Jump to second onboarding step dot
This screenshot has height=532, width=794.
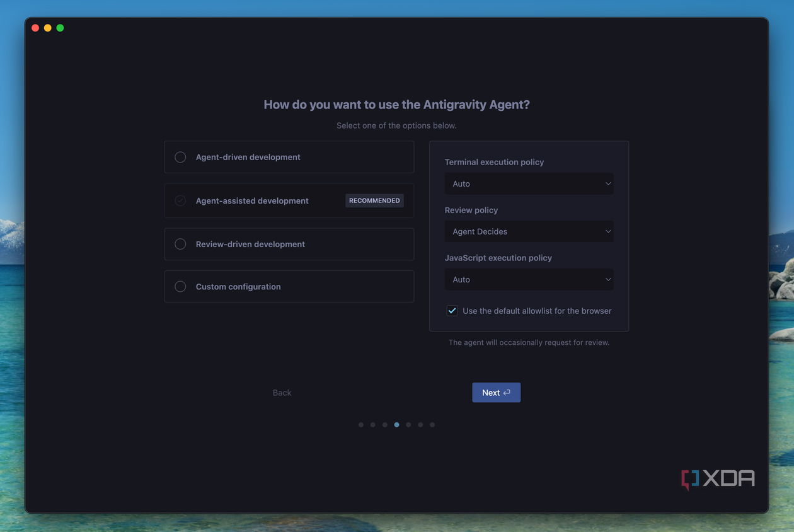[373, 425]
